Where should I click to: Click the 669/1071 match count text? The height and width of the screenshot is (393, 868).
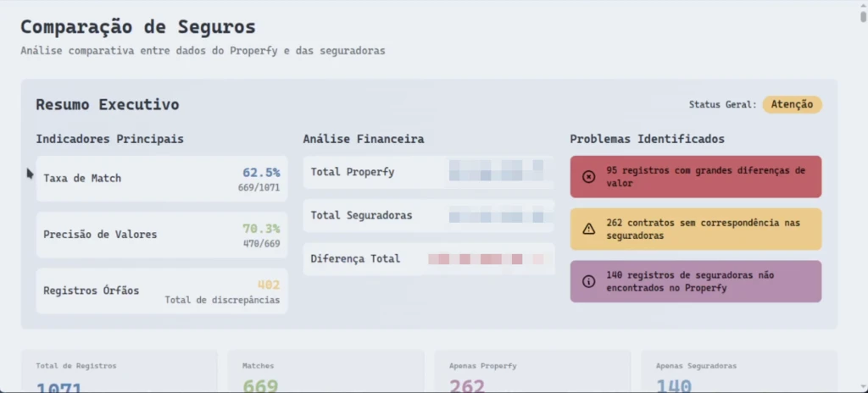click(259, 188)
